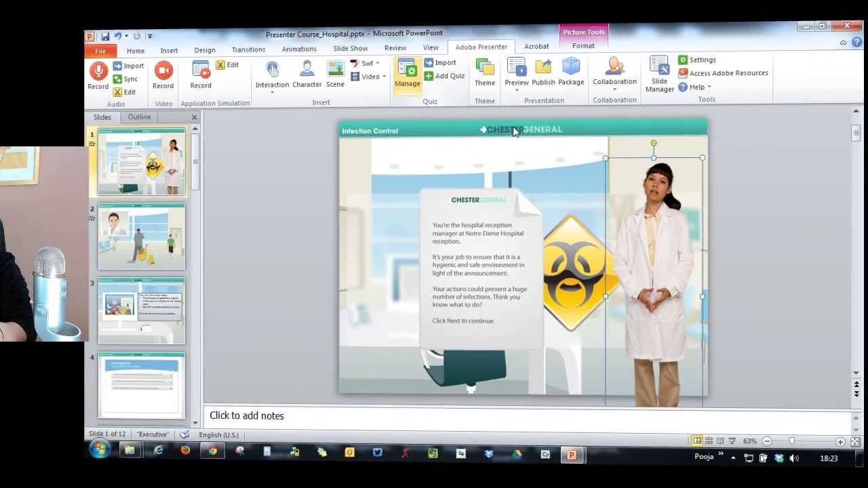Minimize the ribbon with the chevron
The width and height of the screenshot is (868, 488).
(843, 42)
